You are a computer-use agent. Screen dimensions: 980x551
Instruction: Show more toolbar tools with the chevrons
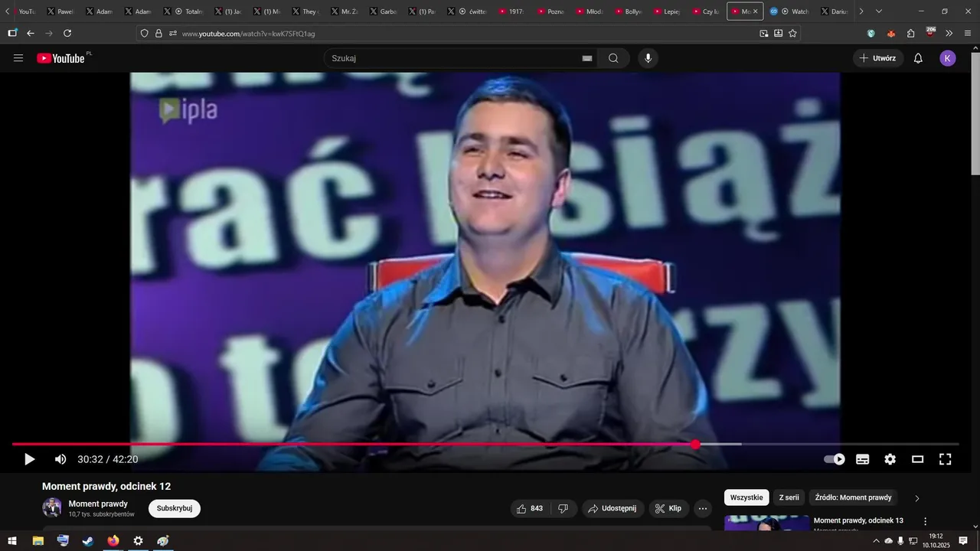pos(949,33)
